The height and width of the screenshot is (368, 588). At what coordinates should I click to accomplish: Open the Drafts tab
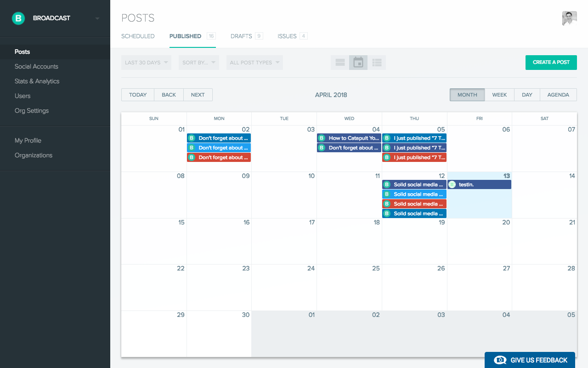tap(241, 36)
